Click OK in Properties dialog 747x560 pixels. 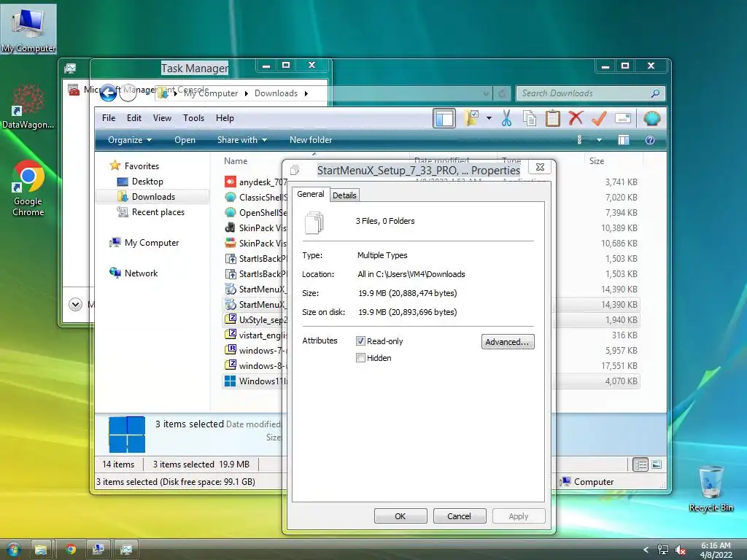(400, 516)
